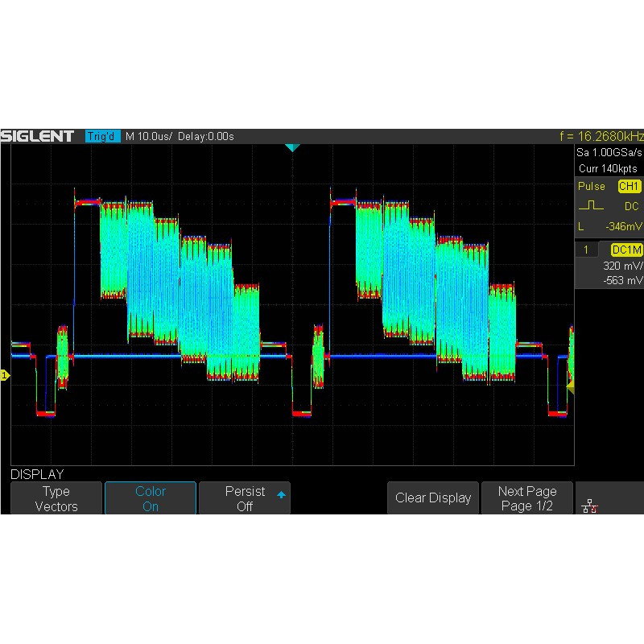Click the frequency counter reading 16.2680kHz

pyautogui.click(x=602, y=136)
